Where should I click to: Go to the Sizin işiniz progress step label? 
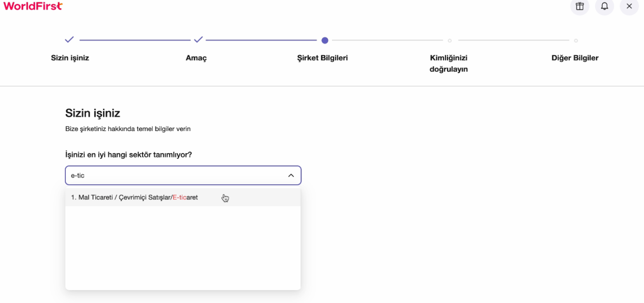(x=70, y=58)
